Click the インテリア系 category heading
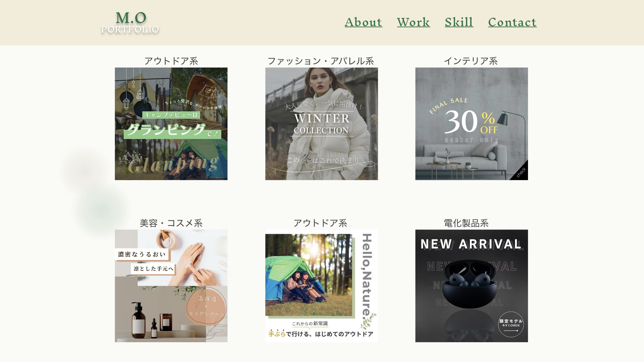This screenshot has width=644, height=362. [471, 61]
